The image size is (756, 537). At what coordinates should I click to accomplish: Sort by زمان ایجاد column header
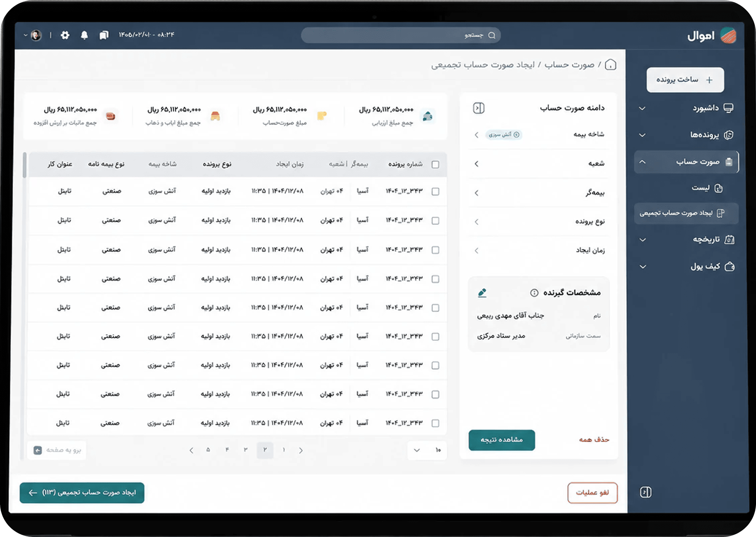coord(290,164)
